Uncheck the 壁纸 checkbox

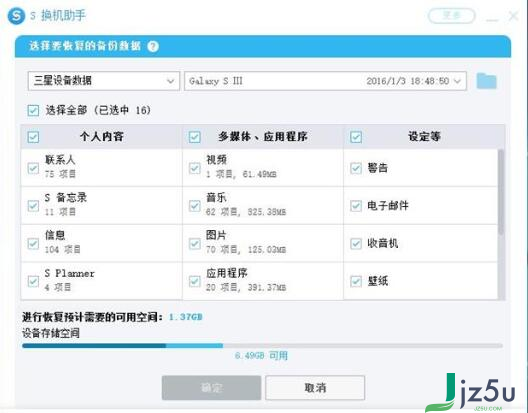tap(356, 281)
